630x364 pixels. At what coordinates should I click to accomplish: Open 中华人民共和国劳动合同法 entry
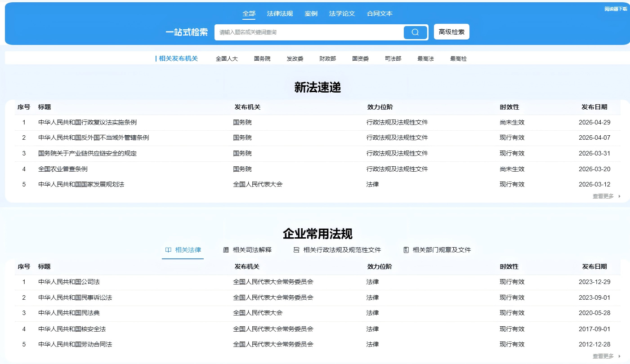coord(75,344)
